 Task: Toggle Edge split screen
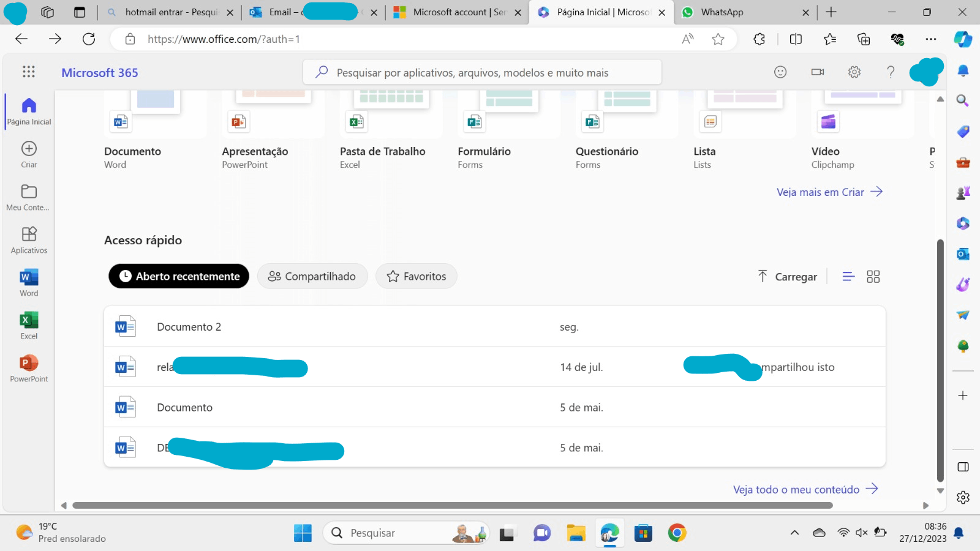coord(796,39)
